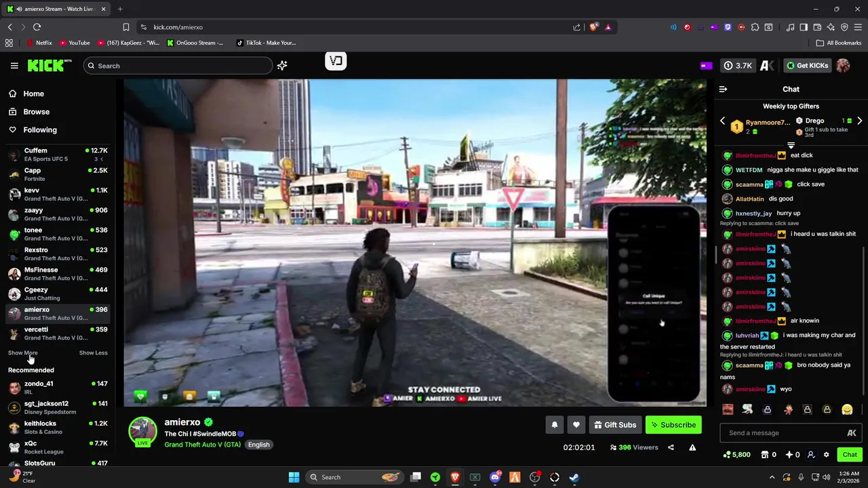Focus the Kick Search field

click(178, 66)
